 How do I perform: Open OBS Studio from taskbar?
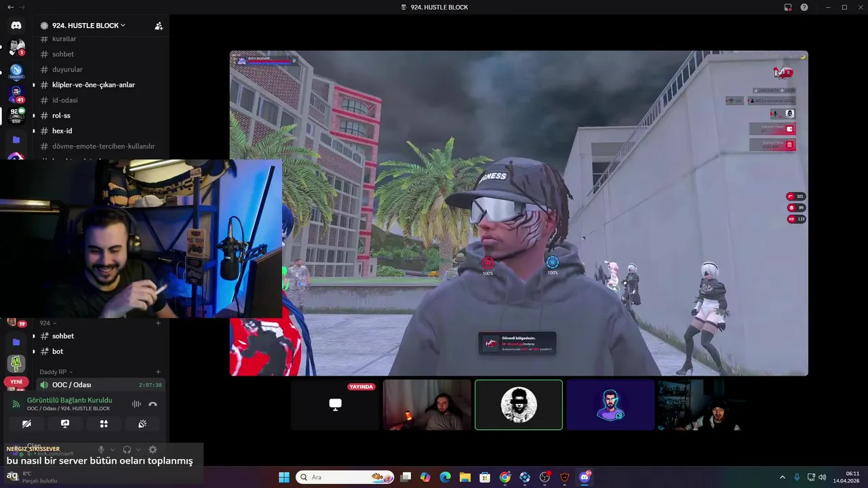tap(545, 477)
